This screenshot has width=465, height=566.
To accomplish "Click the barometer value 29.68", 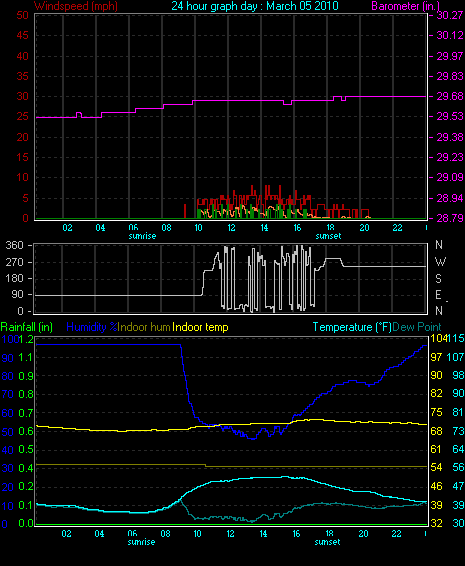I will pyautogui.click(x=450, y=96).
